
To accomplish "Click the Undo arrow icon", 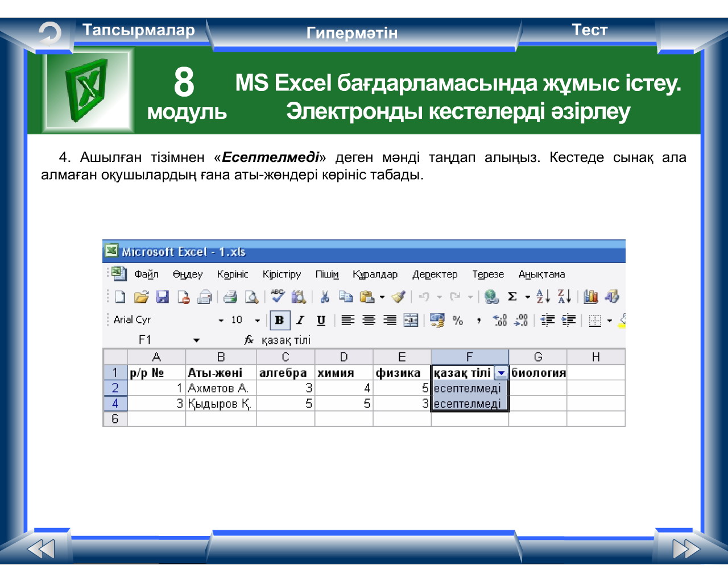I will [x=424, y=297].
